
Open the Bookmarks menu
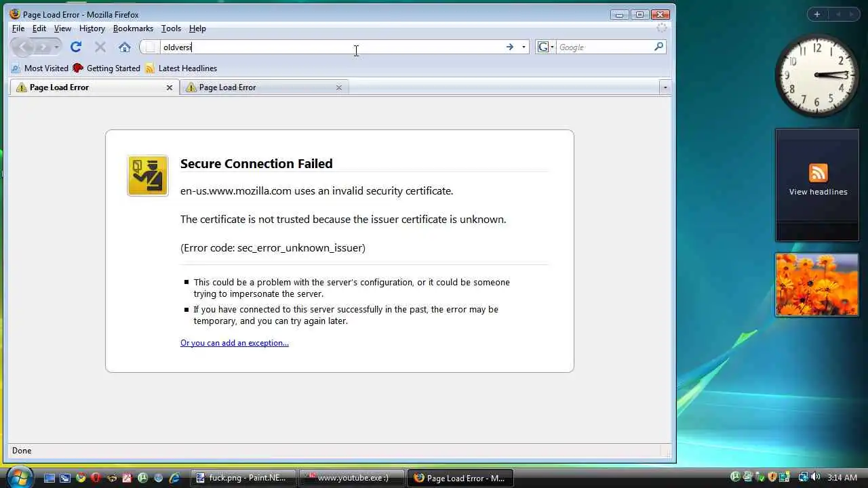(x=133, y=28)
